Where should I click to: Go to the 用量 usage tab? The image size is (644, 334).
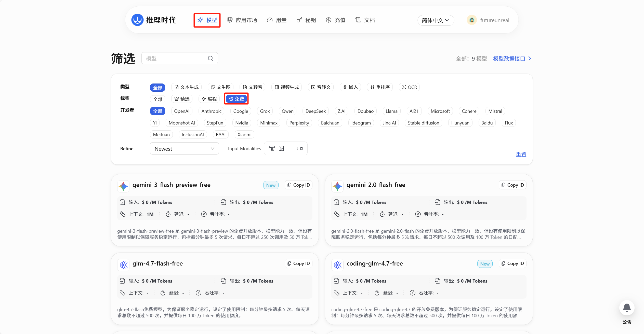pyautogui.click(x=277, y=20)
